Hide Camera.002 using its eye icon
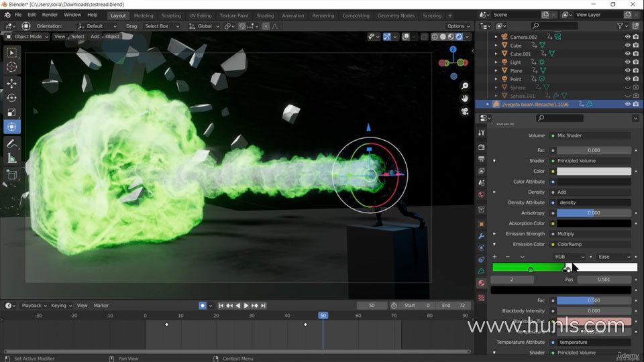644x362 pixels. click(x=627, y=37)
